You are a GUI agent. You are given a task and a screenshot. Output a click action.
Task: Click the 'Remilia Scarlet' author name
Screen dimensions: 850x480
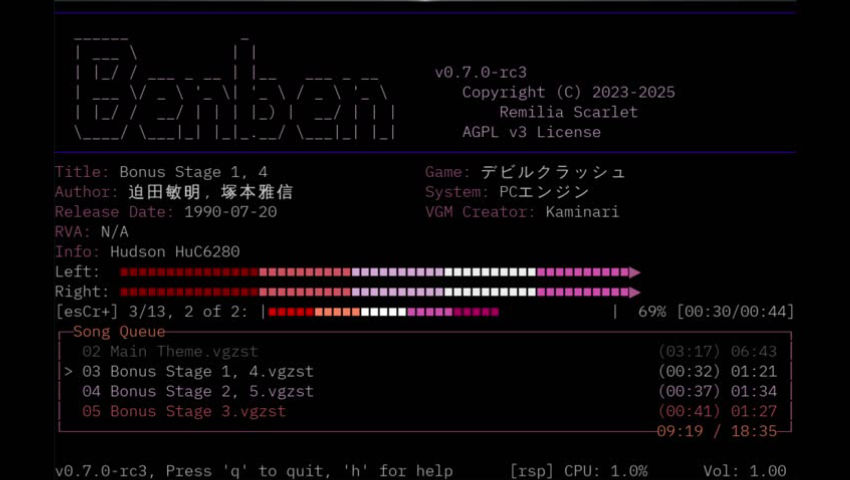[568, 112]
